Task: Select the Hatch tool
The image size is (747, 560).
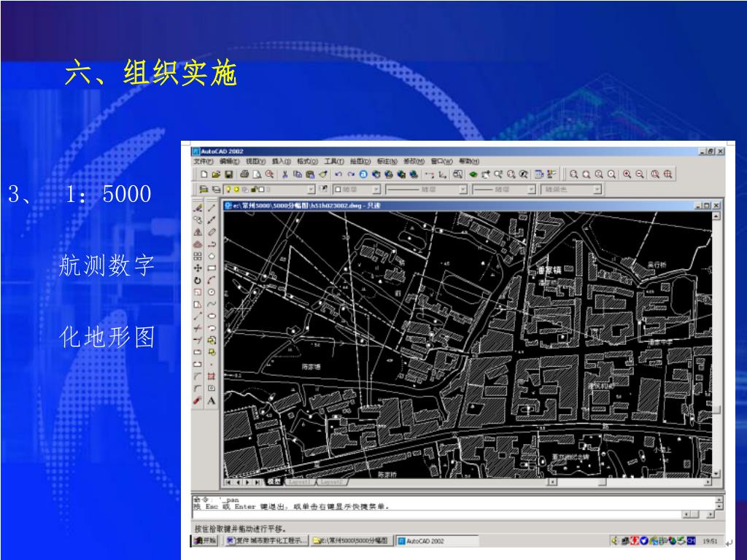Action: 212,376
